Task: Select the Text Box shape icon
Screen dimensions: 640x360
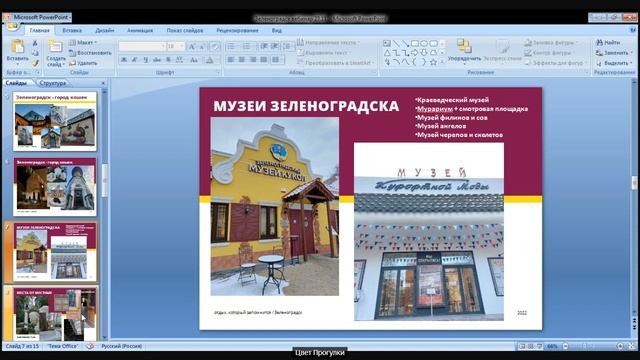Action: pos(387,43)
